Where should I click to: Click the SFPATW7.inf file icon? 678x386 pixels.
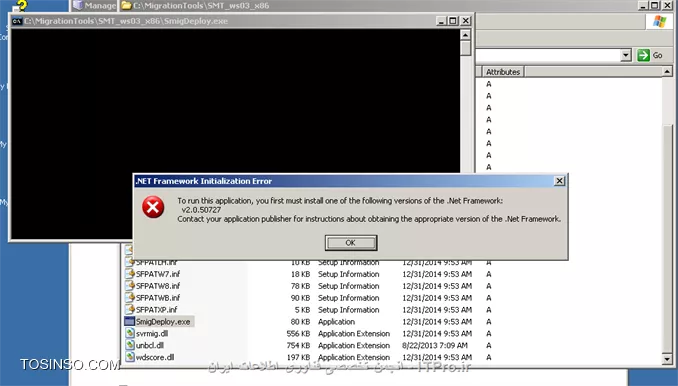130,274
